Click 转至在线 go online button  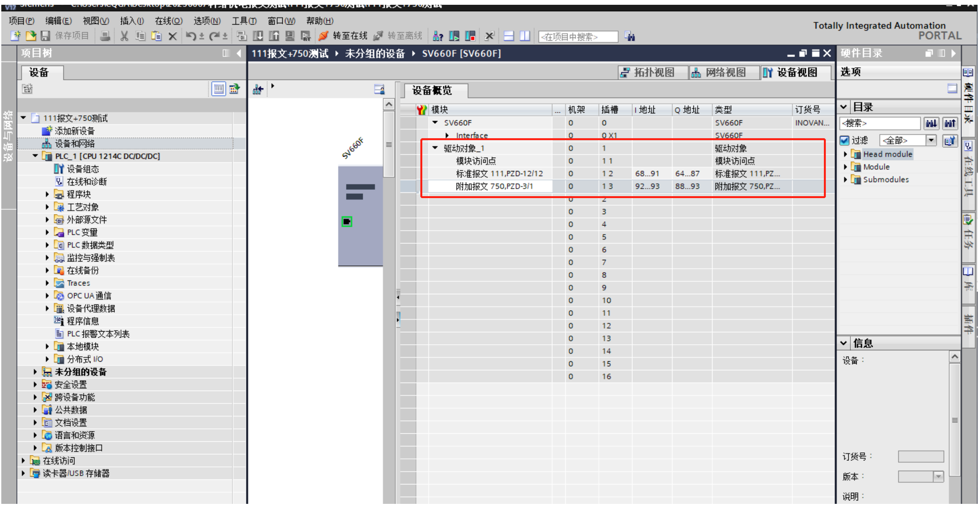coord(343,36)
